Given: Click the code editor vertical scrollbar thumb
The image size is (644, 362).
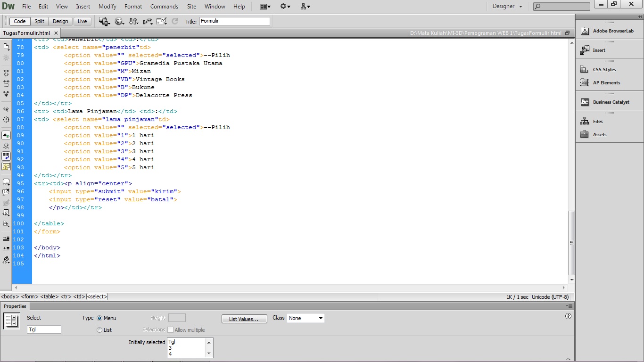Looking at the screenshot, I should (x=571, y=243).
